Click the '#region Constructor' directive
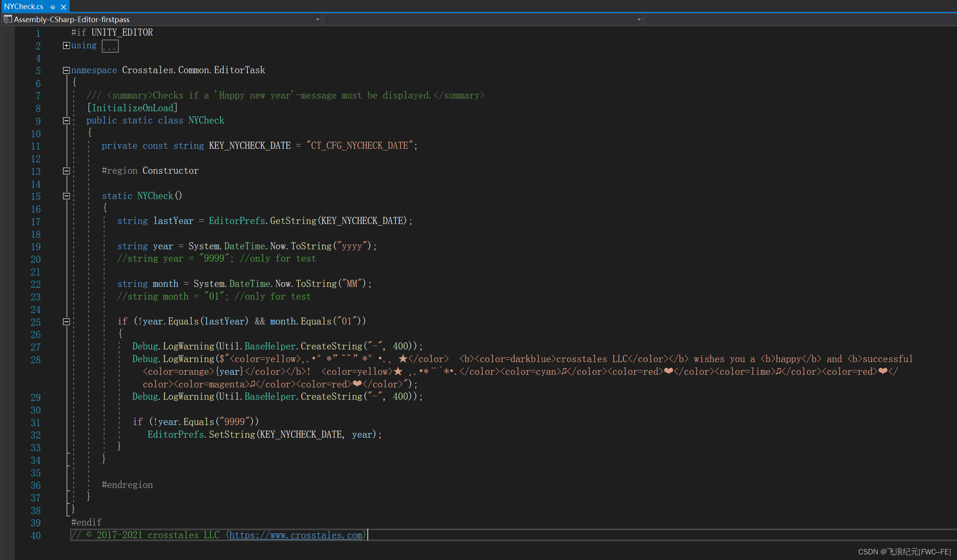 pyautogui.click(x=150, y=171)
